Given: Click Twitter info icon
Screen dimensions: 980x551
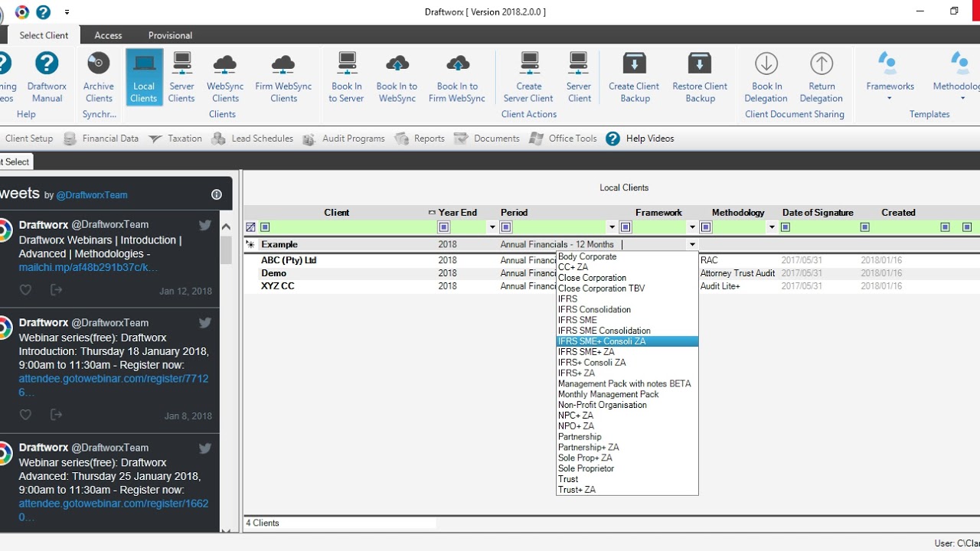Looking at the screenshot, I should (217, 194).
